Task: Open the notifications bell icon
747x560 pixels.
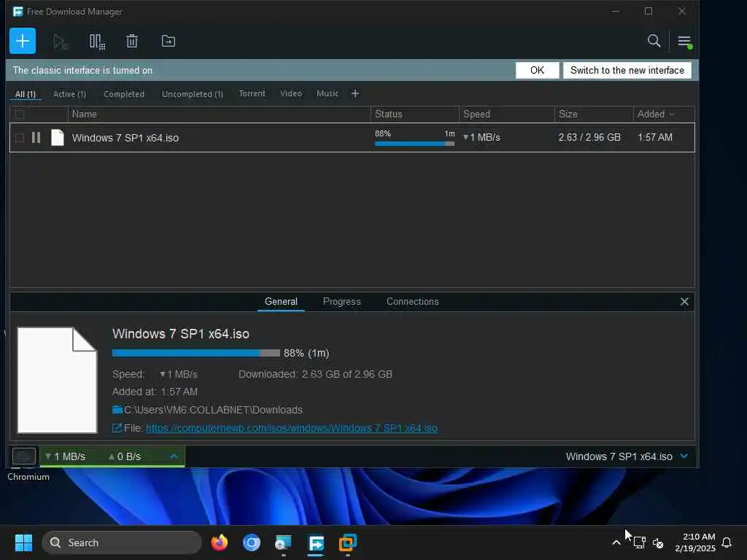Action: tap(727, 542)
